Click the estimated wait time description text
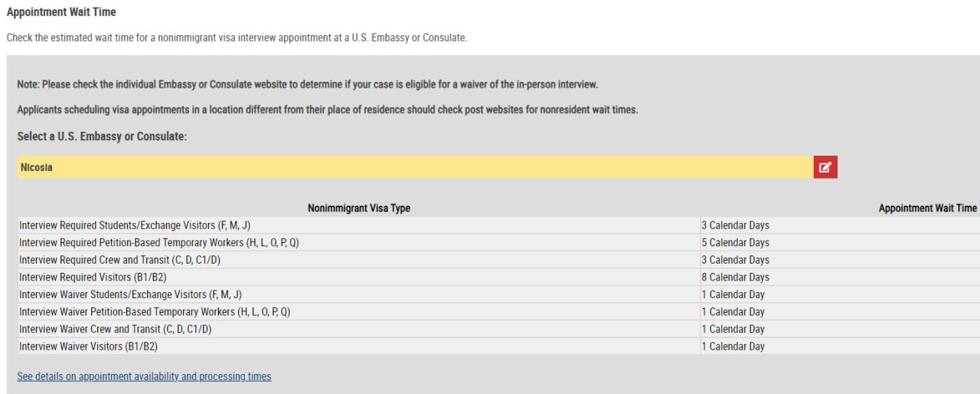The width and height of the screenshot is (980, 394). [x=236, y=38]
